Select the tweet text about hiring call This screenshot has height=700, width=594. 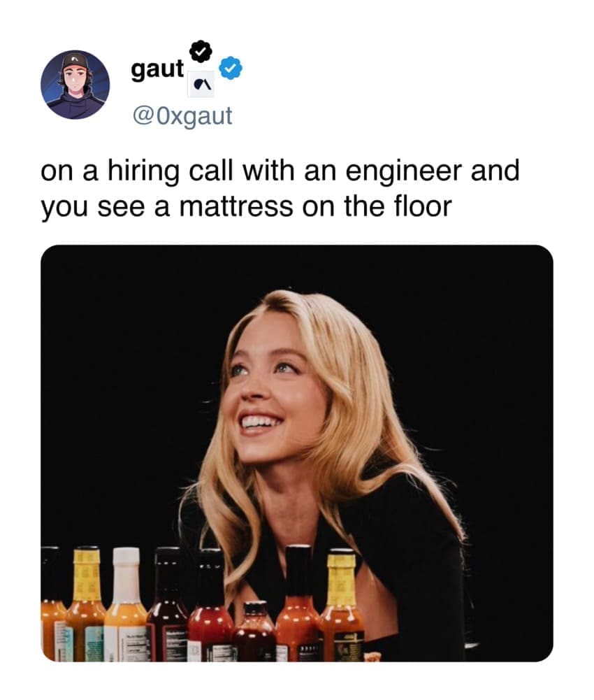click(x=280, y=188)
